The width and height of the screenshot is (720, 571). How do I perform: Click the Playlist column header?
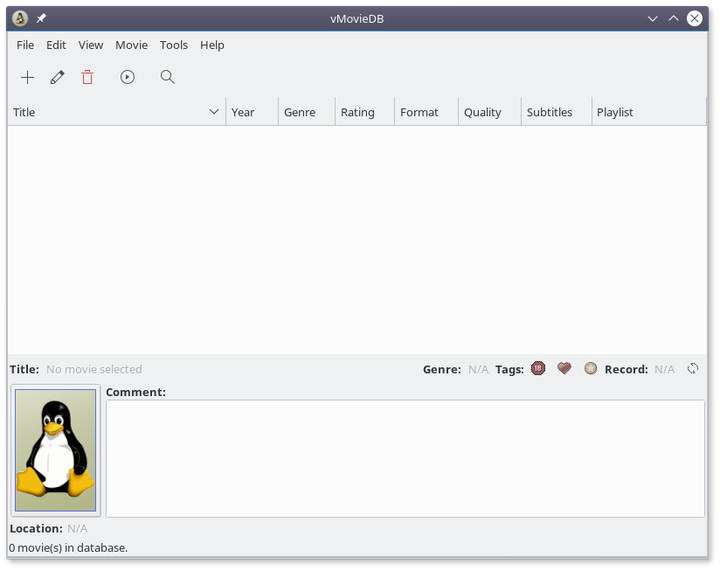[615, 112]
